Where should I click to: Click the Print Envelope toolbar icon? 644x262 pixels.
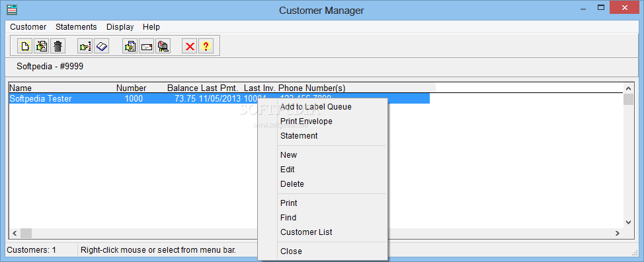[147, 46]
